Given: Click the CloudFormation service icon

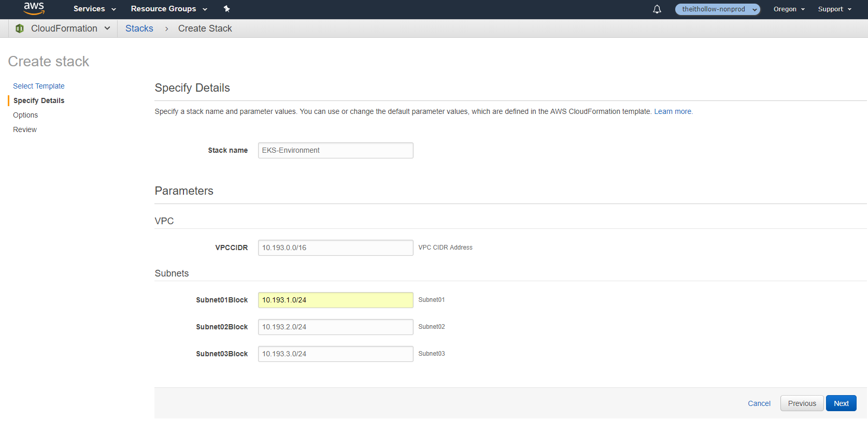Looking at the screenshot, I should [20, 28].
